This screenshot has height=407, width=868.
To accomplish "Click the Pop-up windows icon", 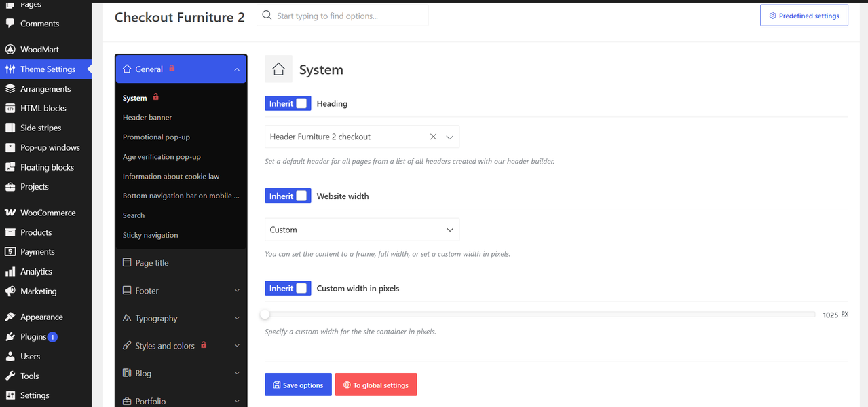I will [10, 147].
